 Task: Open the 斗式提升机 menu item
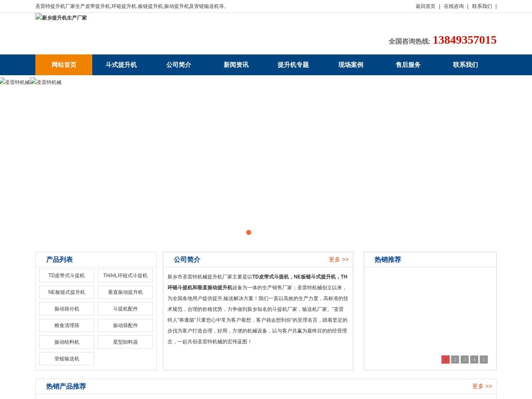pyautogui.click(x=121, y=65)
